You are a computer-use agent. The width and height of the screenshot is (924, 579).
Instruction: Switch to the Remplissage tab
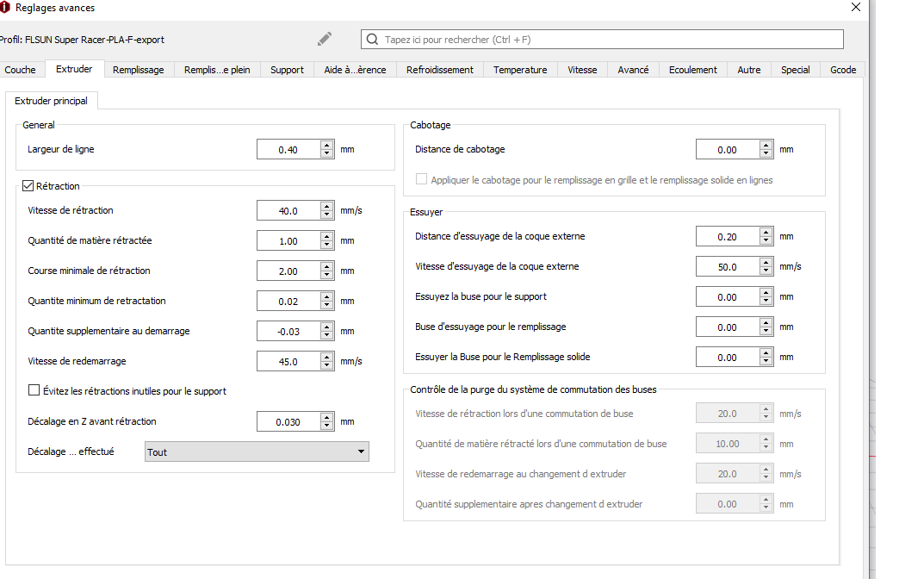point(138,70)
